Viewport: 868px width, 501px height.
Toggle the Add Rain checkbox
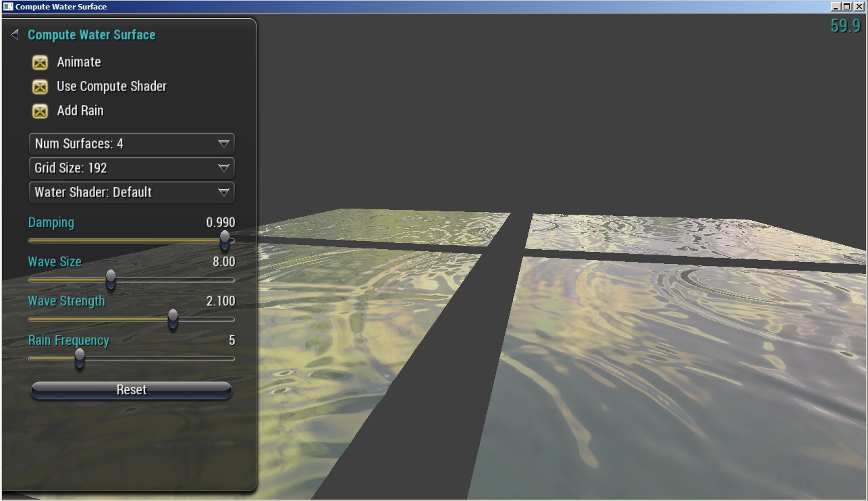coord(40,111)
